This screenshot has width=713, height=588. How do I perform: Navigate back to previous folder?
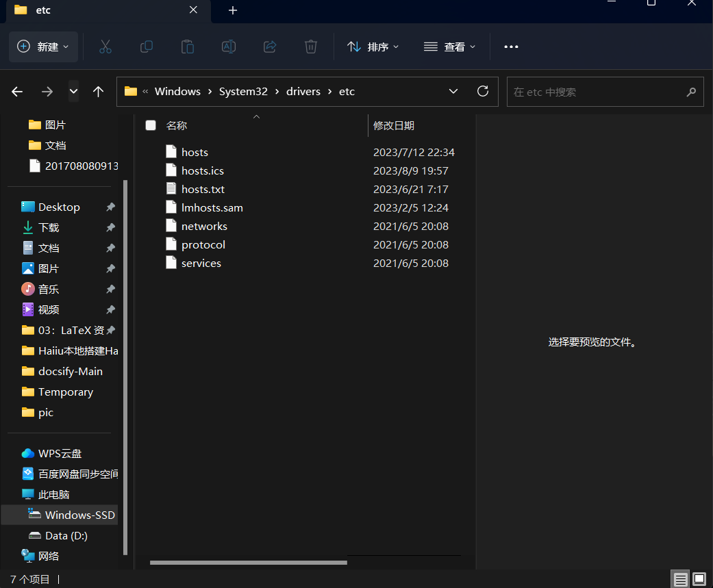[17, 92]
